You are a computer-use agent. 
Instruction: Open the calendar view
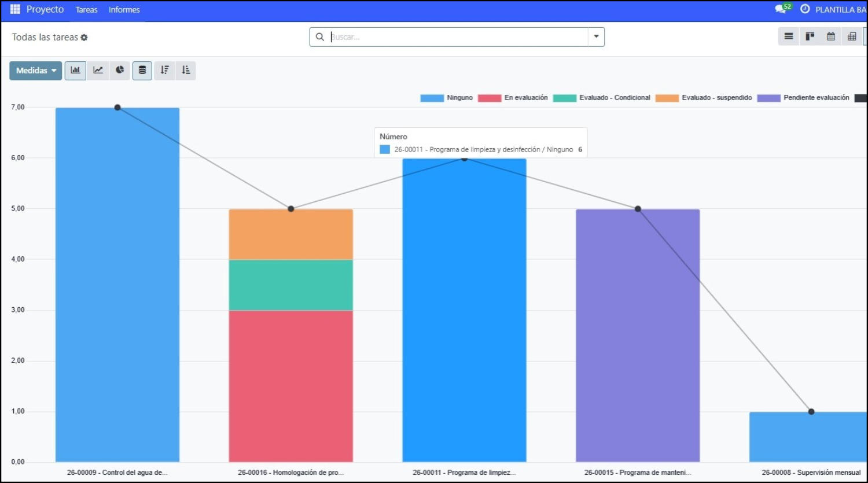[831, 36]
